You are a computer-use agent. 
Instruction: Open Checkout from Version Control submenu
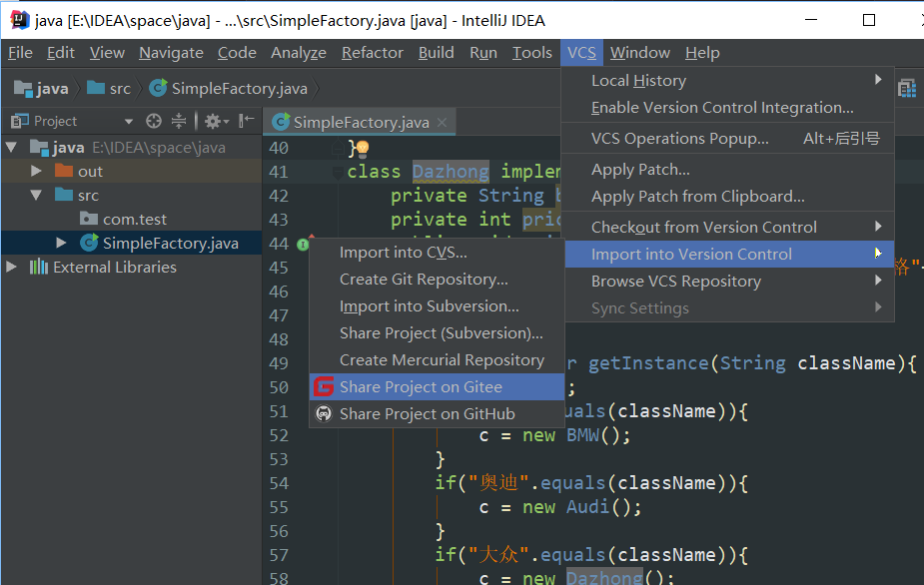coord(728,227)
